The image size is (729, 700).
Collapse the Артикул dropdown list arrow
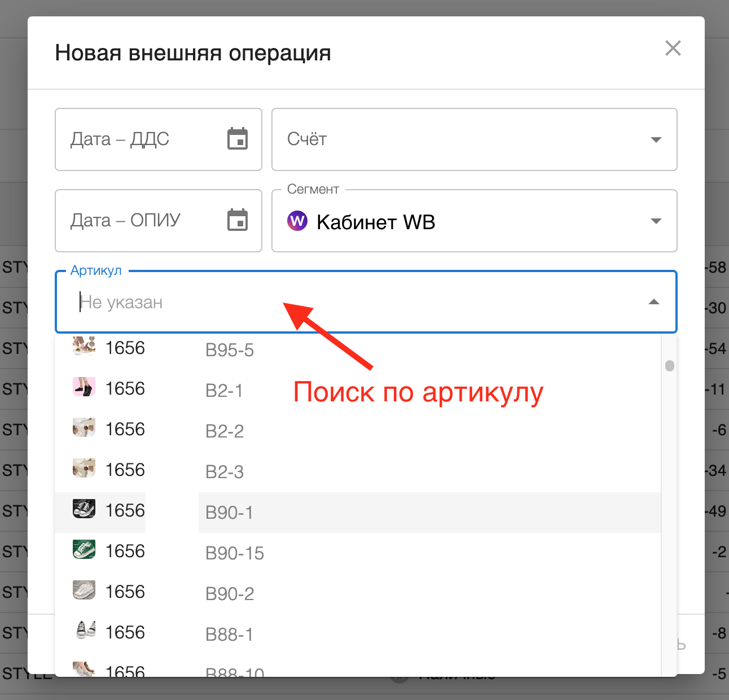click(x=654, y=302)
